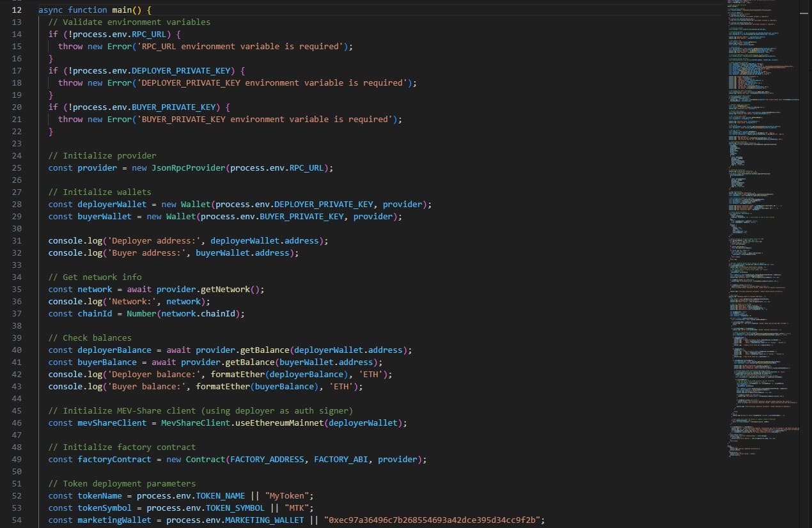The image size is (812, 528).
Task: Click the await keyword on line 35
Action: 139,289
